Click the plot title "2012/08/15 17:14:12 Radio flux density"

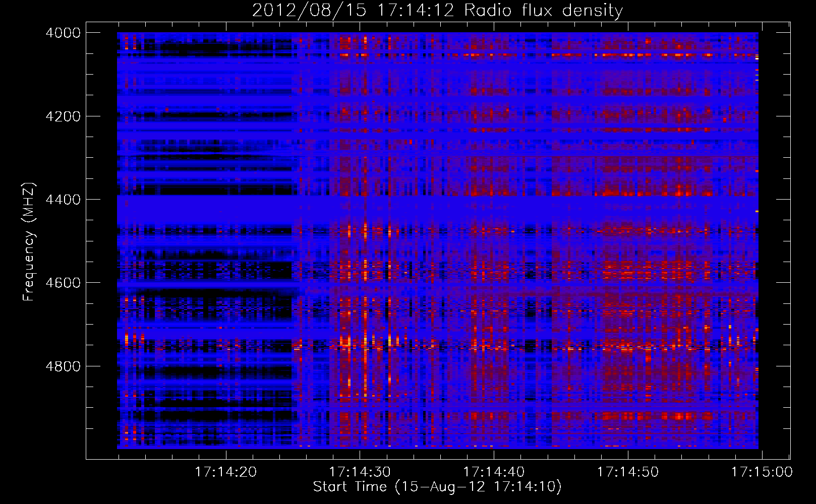point(437,10)
